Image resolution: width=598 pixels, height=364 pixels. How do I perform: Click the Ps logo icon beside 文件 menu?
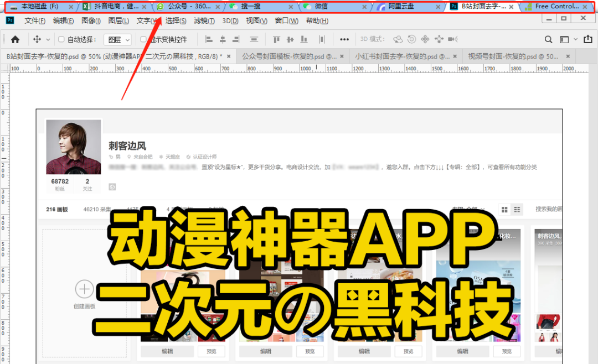click(10, 20)
